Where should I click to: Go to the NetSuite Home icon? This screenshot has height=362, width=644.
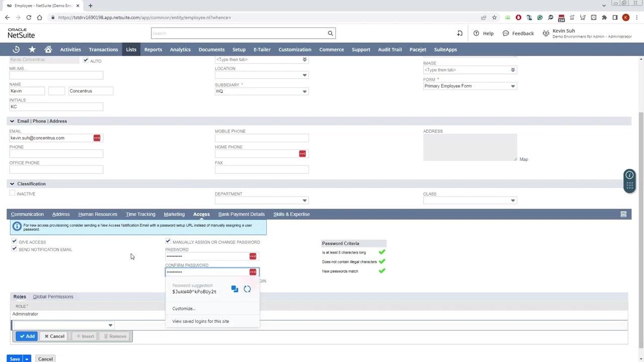tap(48, 49)
